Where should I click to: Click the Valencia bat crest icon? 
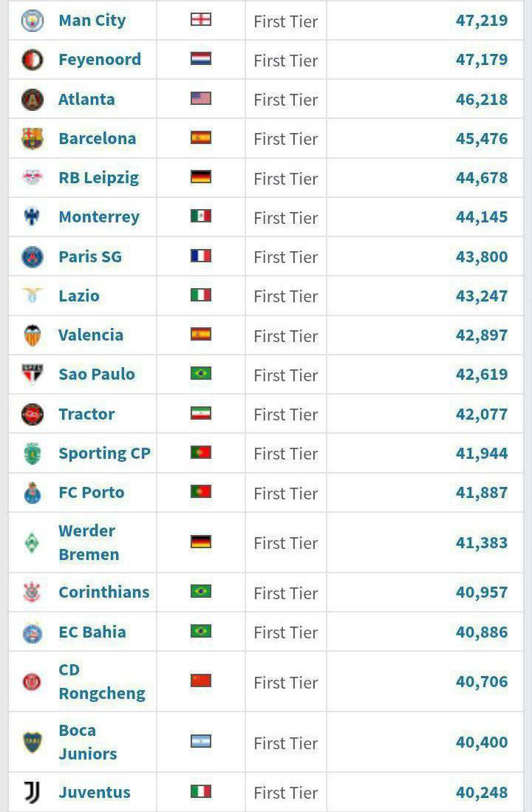[x=32, y=335]
